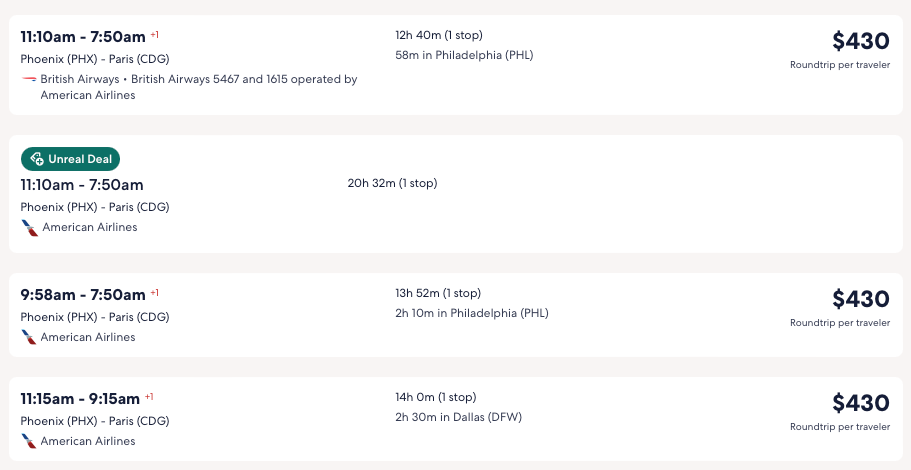911x470 pixels.
Task: Click the British Airways logo icon
Action: click(x=28, y=80)
